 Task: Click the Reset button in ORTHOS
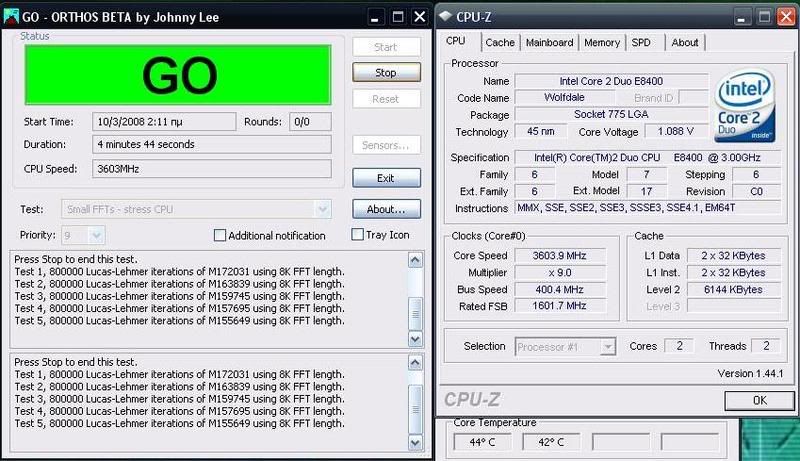coord(386,99)
